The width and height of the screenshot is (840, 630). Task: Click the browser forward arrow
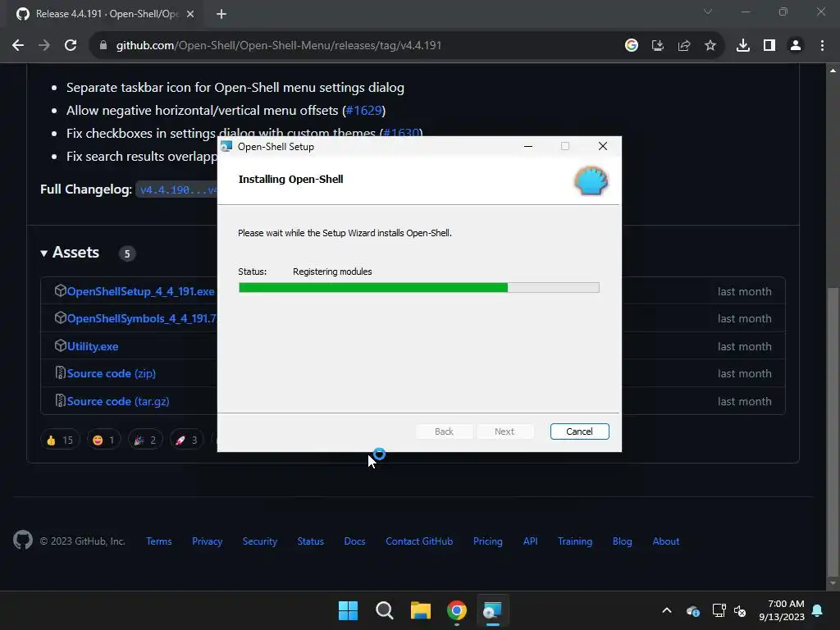click(44, 46)
